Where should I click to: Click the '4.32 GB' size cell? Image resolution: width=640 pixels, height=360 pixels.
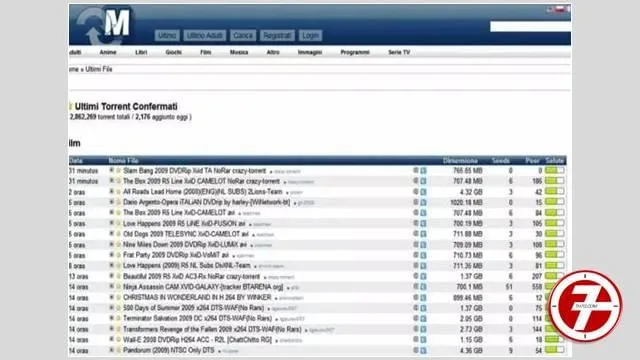471,192
